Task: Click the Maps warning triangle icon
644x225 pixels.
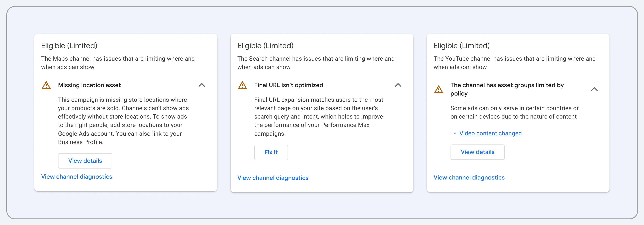Action: pyautogui.click(x=46, y=85)
